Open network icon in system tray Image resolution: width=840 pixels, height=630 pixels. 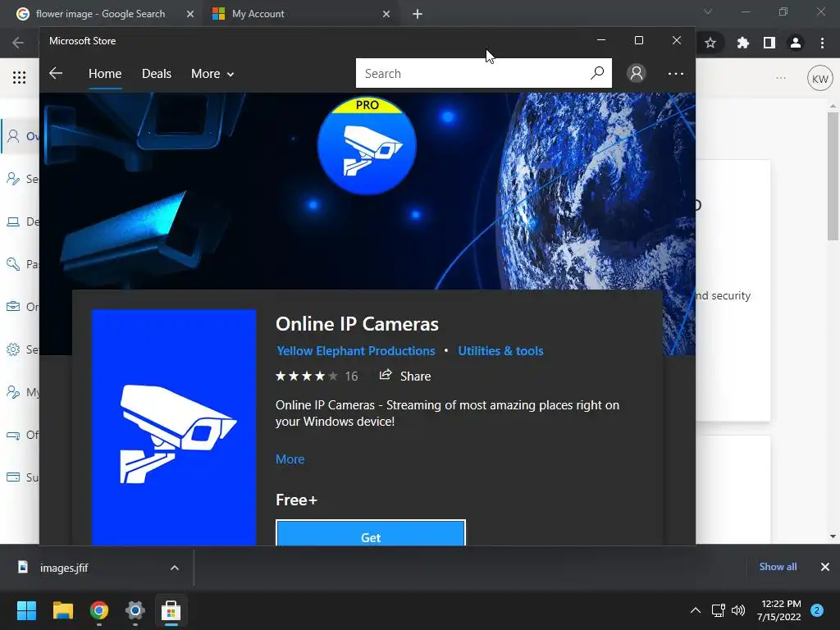718,610
